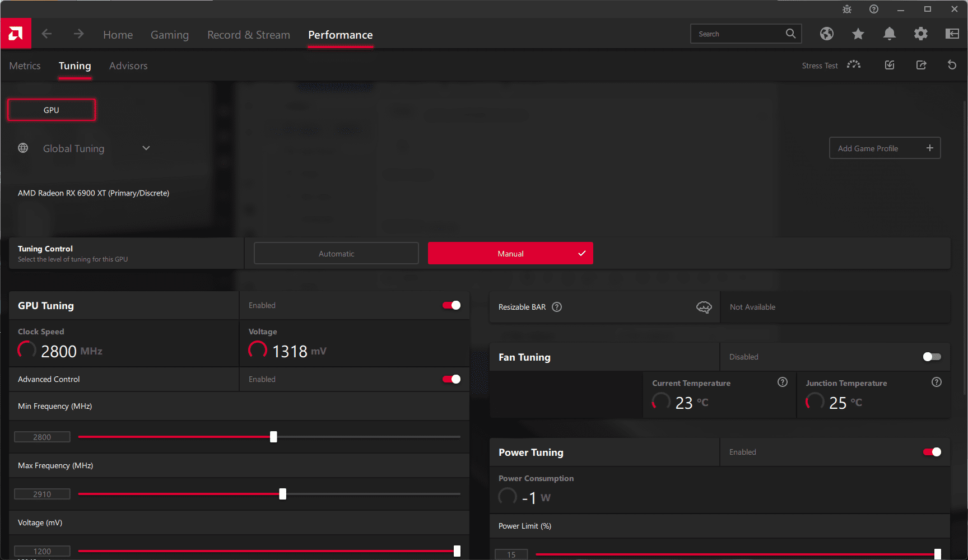Click the Min Frequency value box 2800
The height and width of the screenshot is (560, 968).
42,437
